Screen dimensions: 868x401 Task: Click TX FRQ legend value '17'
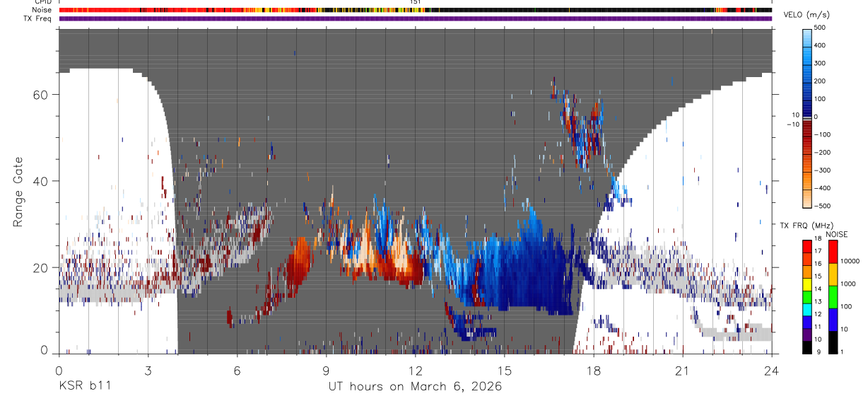pyautogui.click(x=819, y=251)
